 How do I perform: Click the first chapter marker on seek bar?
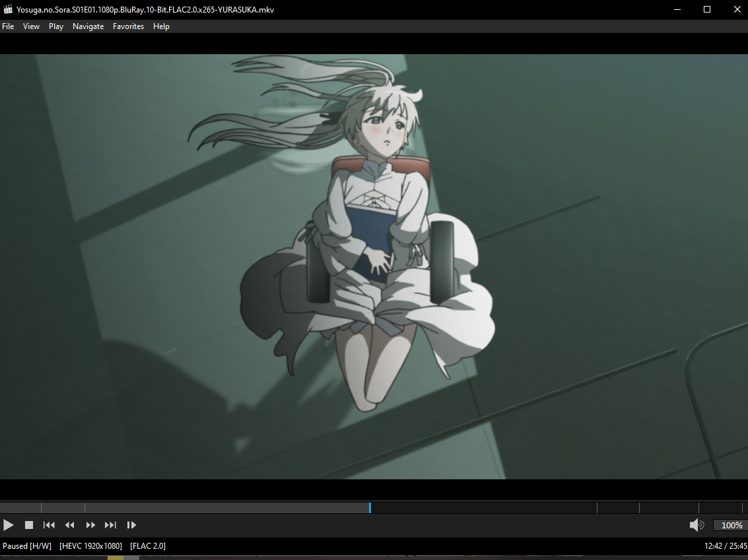(x=41, y=508)
